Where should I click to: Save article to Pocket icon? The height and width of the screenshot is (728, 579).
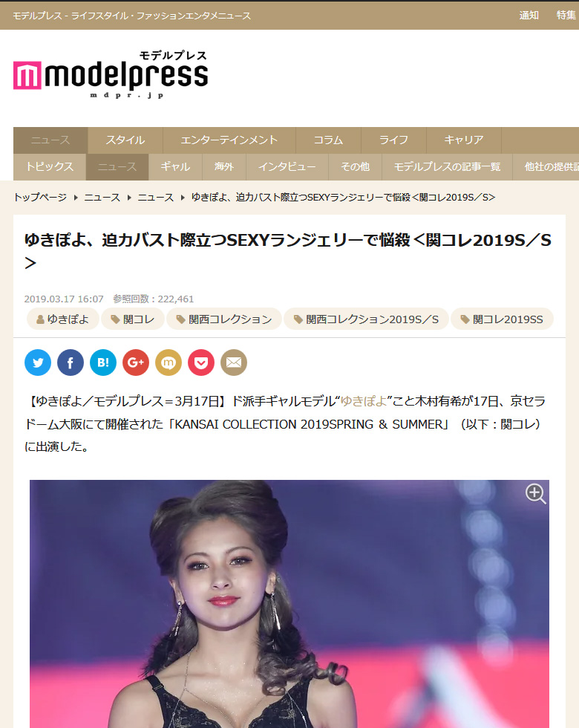pyautogui.click(x=201, y=363)
